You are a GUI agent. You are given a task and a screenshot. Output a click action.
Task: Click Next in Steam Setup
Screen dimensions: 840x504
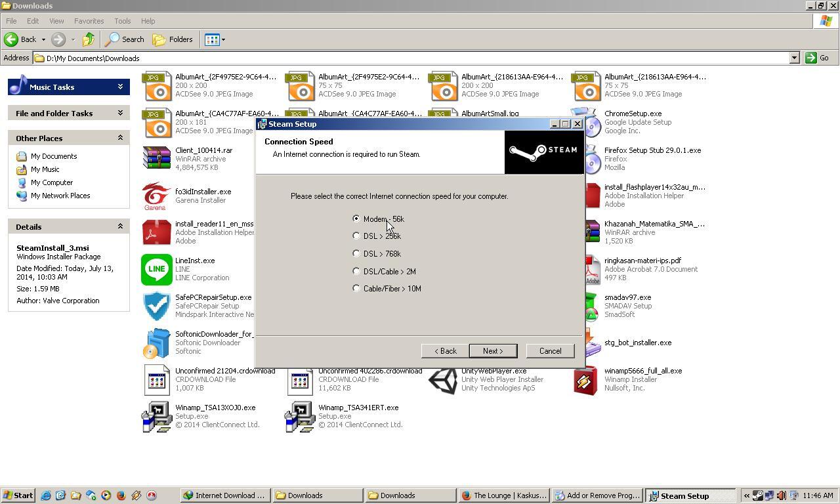pyautogui.click(x=493, y=351)
